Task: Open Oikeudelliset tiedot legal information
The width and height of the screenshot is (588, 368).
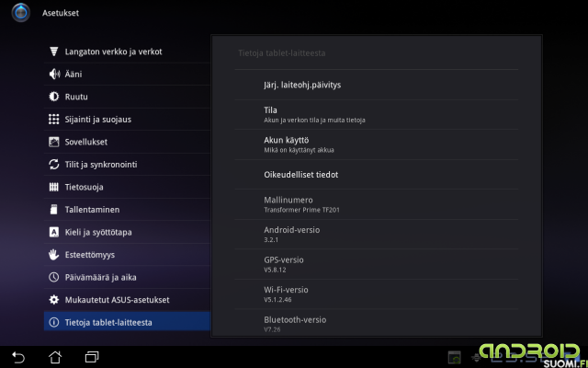Action: point(377,175)
